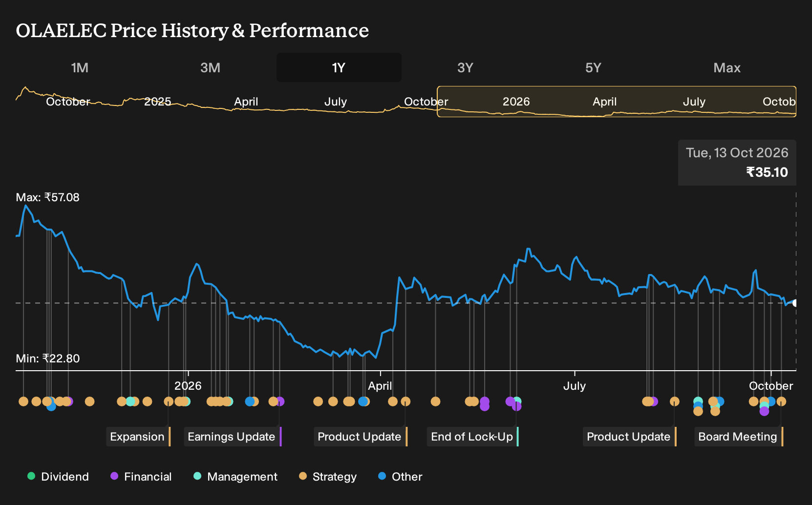
Task: Click the first strategy event dot at chart start
Action: (x=23, y=401)
